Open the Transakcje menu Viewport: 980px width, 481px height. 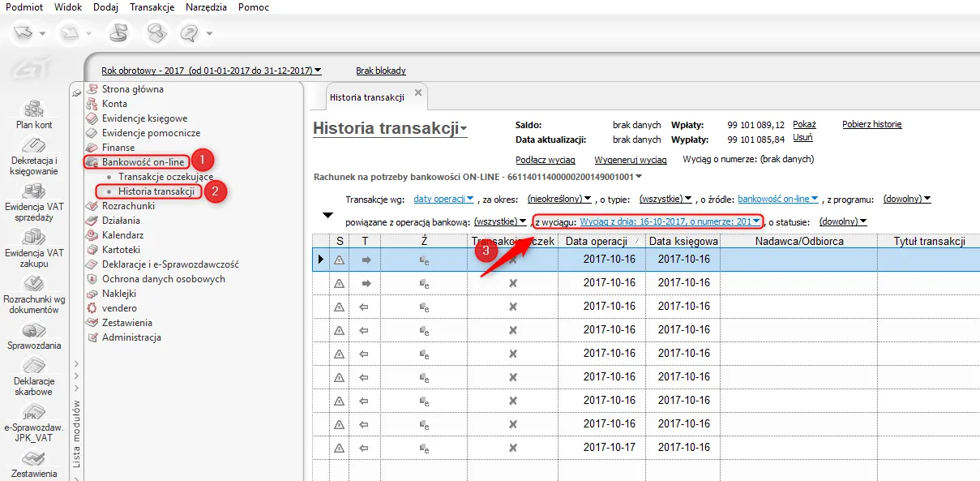click(x=154, y=7)
